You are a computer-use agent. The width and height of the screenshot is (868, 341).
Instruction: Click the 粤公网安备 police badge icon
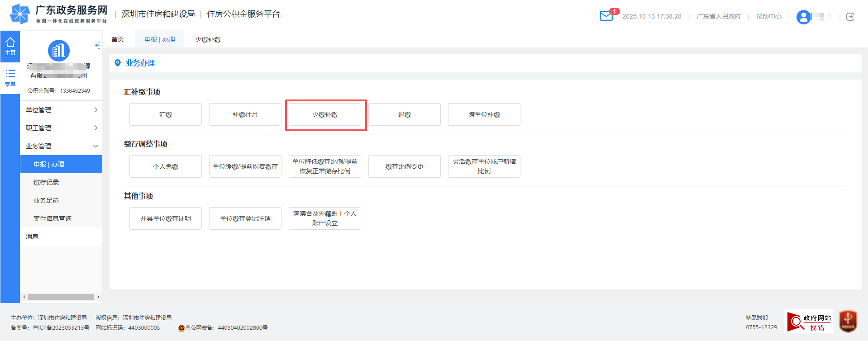[x=181, y=328]
